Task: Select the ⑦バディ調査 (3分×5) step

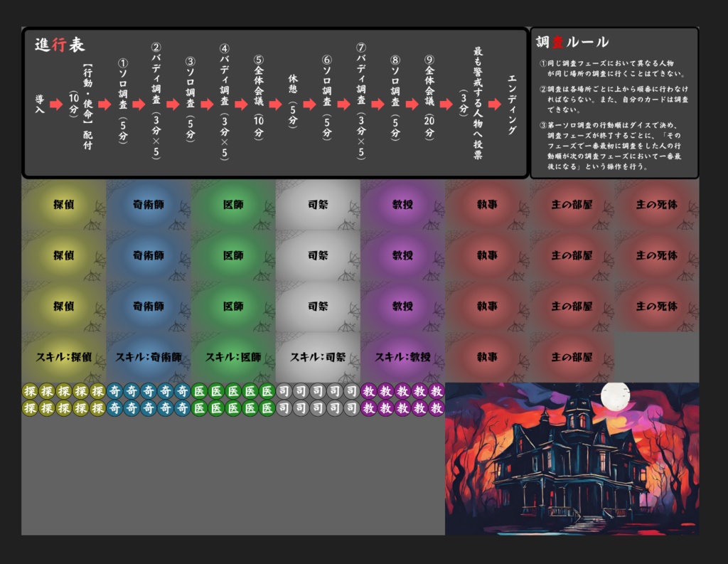Action: click(x=360, y=101)
